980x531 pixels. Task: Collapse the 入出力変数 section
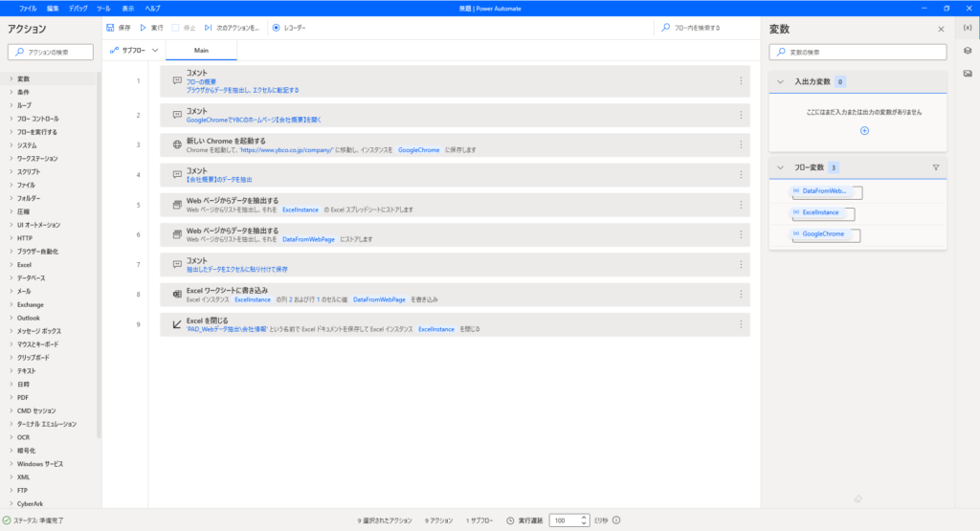(x=780, y=82)
